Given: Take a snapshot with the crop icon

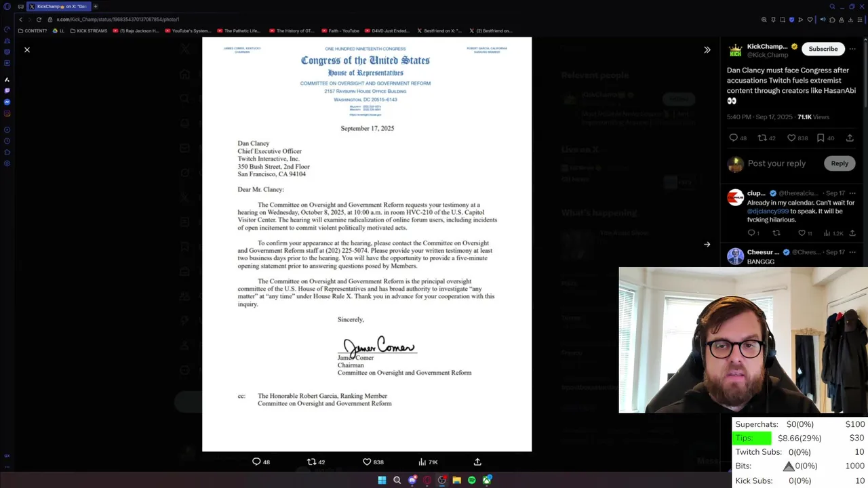Looking at the screenshot, I should pyautogui.click(x=783, y=20).
